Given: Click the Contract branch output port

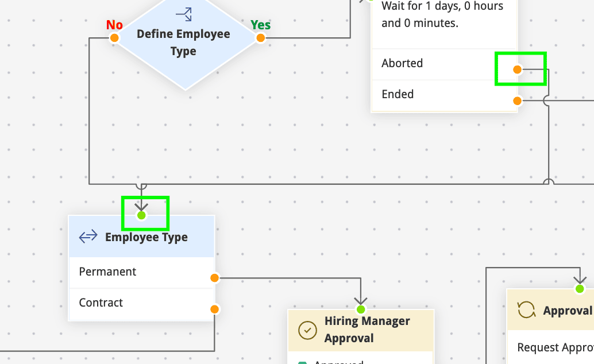Looking at the screenshot, I should click(x=214, y=309).
